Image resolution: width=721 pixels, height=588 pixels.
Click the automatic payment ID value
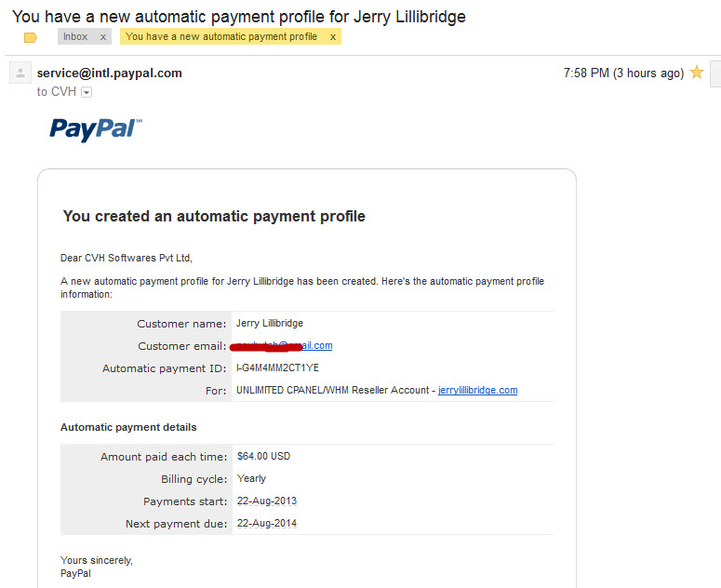pyautogui.click(x=277, y=367)
